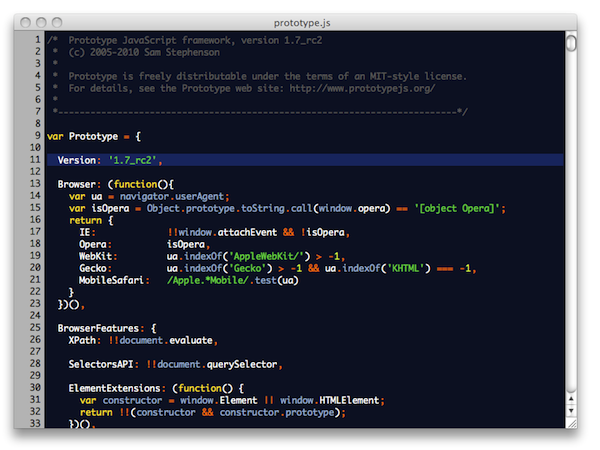Click the prototype.js window title
The image size is (600, 450).
302,23
